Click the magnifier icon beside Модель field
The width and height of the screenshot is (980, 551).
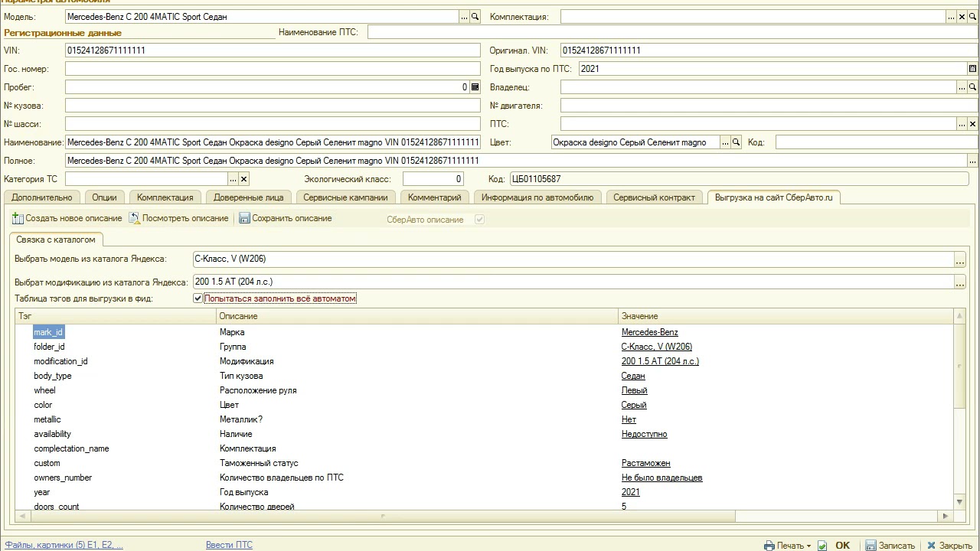[x=475, y=16]
